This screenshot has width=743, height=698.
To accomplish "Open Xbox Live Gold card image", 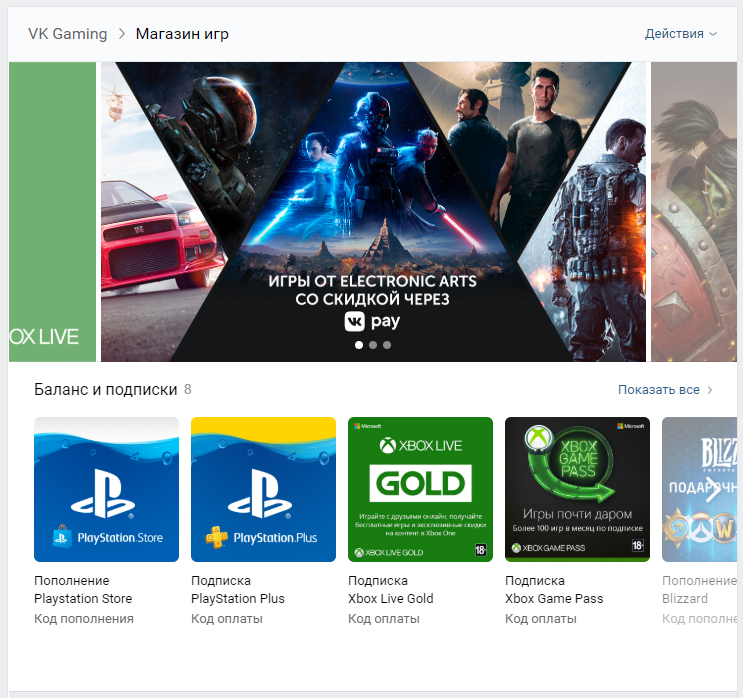I will click(x=420, y=490).
